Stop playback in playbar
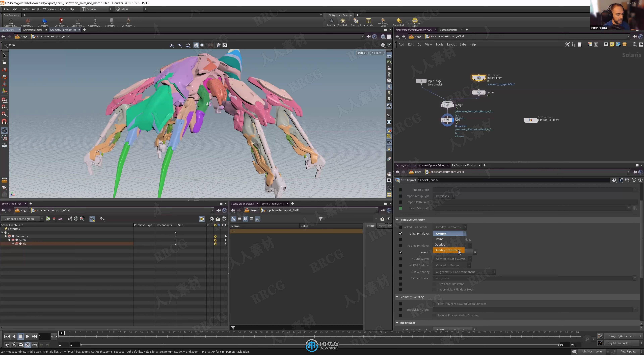This screenshot has width=644, height=355. [x=21, y=337]
